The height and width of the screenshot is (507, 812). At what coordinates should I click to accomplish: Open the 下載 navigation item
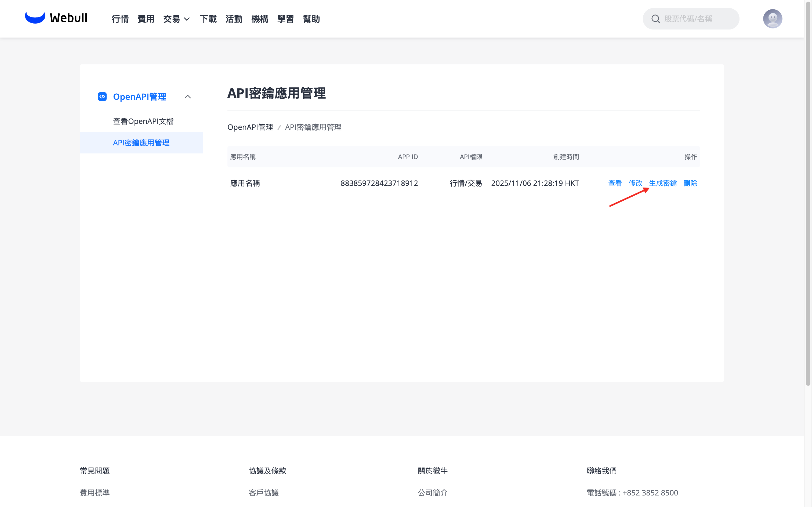click(x=208, y=19)
